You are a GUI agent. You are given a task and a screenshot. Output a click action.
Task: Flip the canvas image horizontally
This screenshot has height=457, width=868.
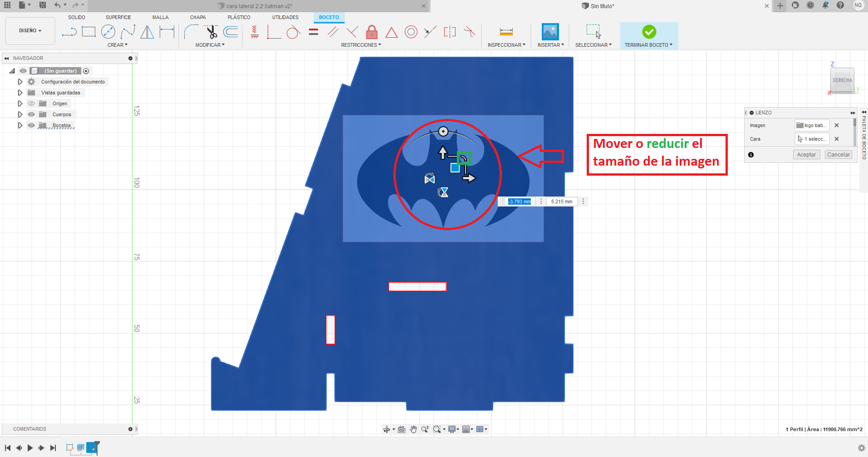tap(430, 178)
